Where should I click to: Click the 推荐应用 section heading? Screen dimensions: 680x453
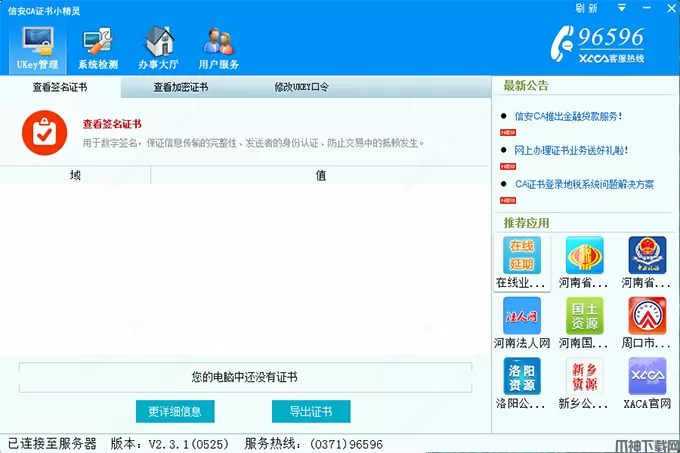point(526,223)
